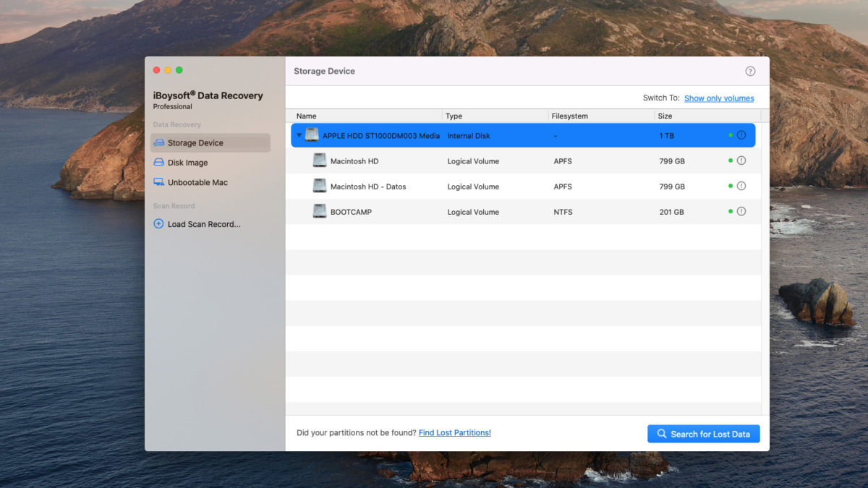
Task: Click the Name column header
Action: click(x=306, y=116)
